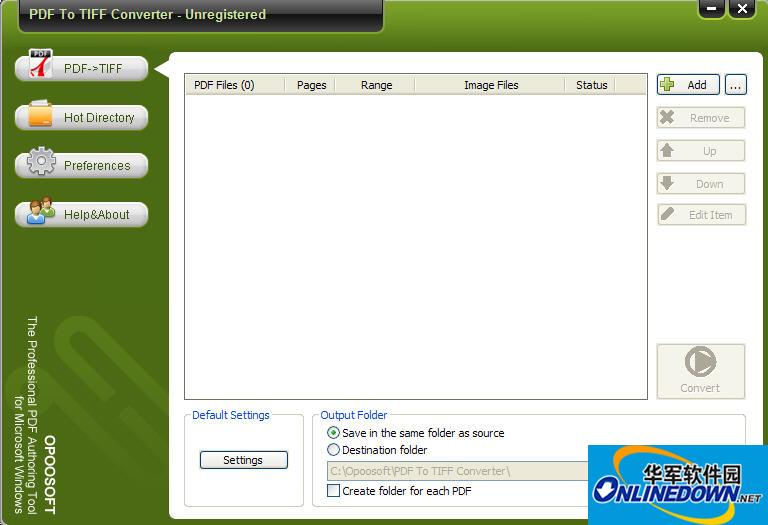Open the Preferences section
The image size is (768, 525).
pos(82,166)
